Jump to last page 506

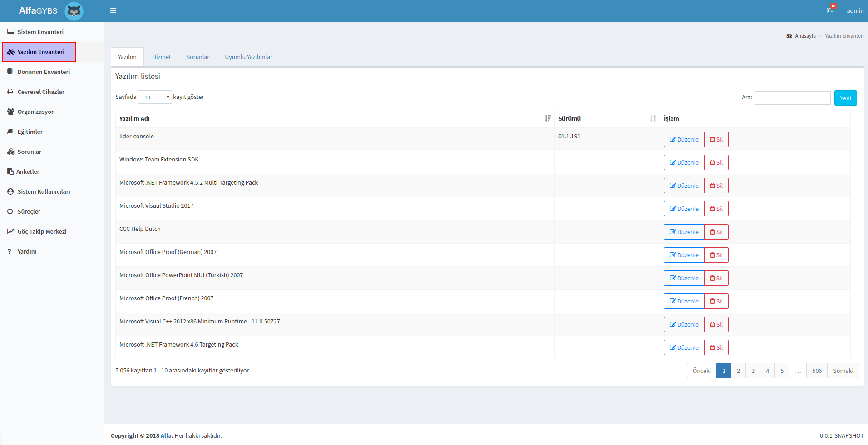(817, 371)
